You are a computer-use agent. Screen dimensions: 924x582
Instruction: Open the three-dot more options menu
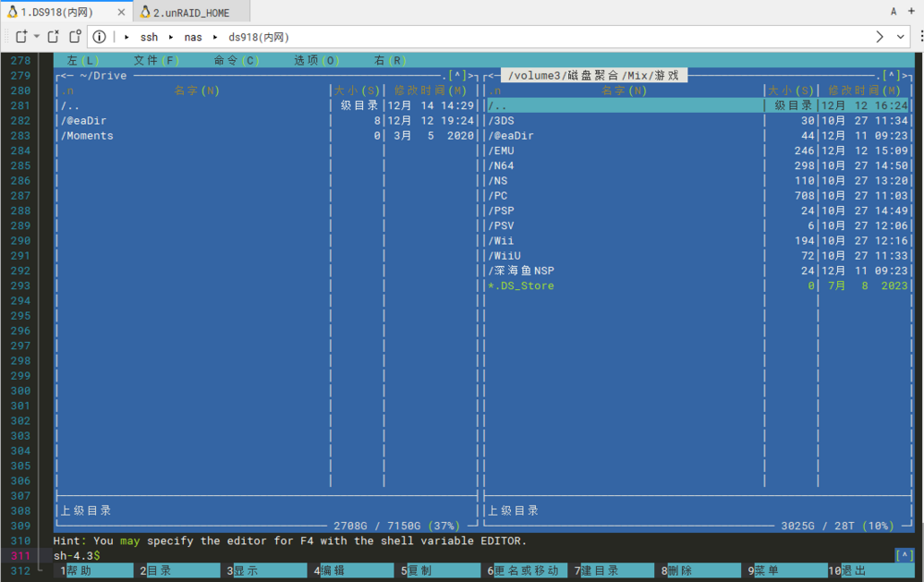[x=921, y=37]
